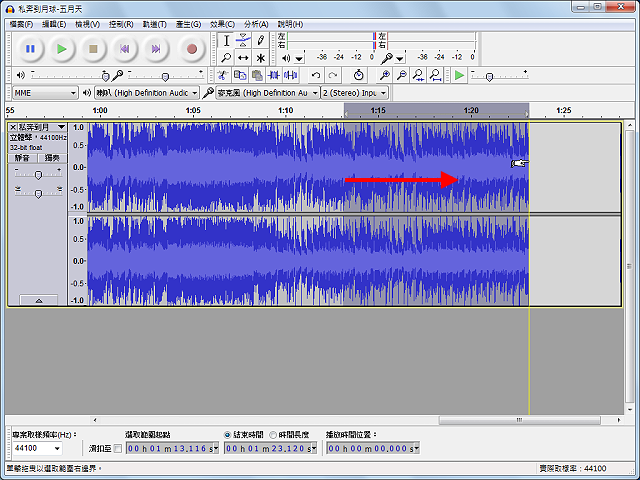Adjust the track gain slider
Image resolution: width=640 pixels, height=480 pixels.
[x=38, y=175]
